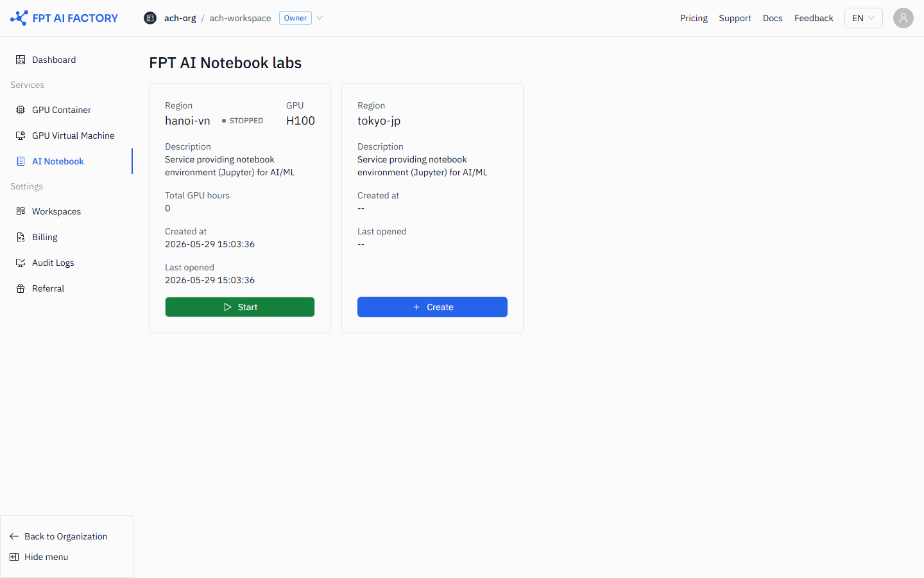Click the H100 GPU value
Viewport: 924px width, 578px height.
coord(300,121)
